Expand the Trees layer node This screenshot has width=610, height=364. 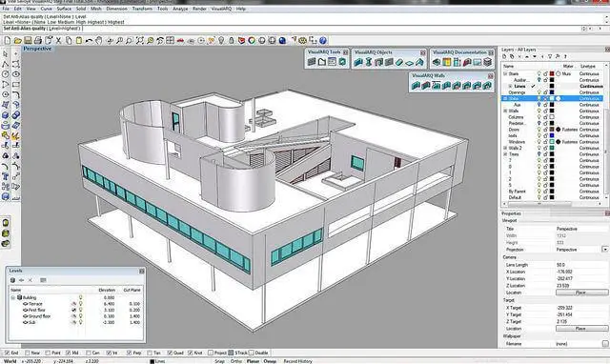[505, 154]
